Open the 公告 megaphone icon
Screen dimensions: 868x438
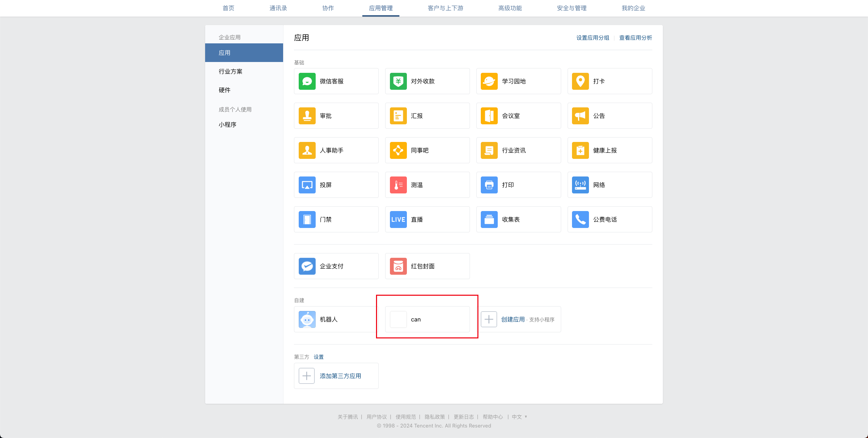(580, 116)
